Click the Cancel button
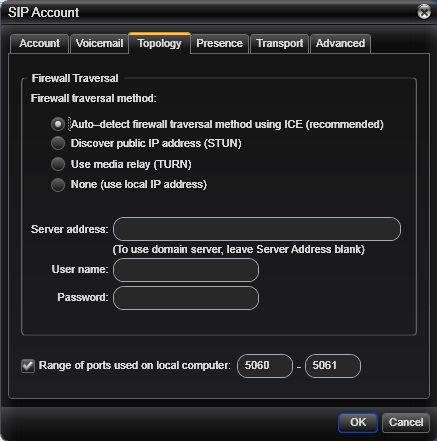The width and height of the screenshot is (437, 441). [406, 422]
